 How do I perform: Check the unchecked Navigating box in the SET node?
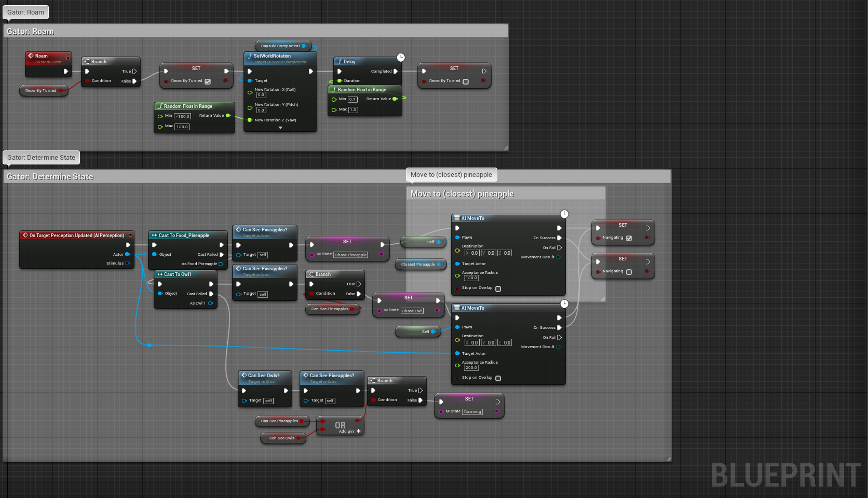point(629,272)
